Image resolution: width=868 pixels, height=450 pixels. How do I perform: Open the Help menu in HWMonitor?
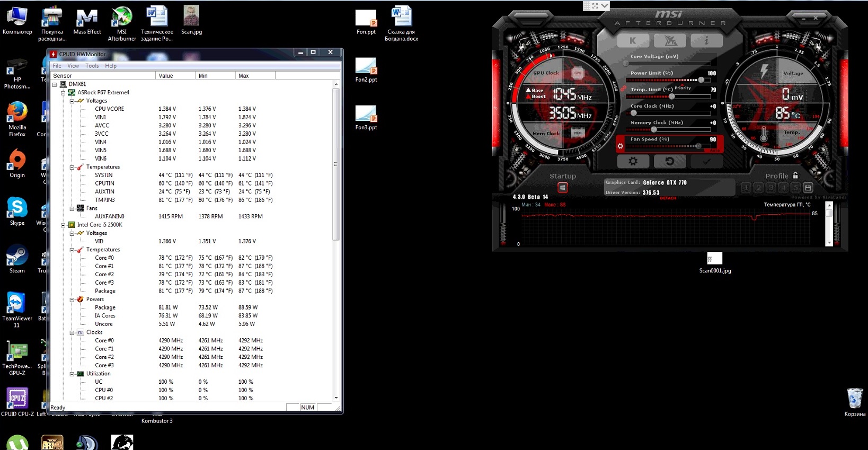tap(111, 66)
